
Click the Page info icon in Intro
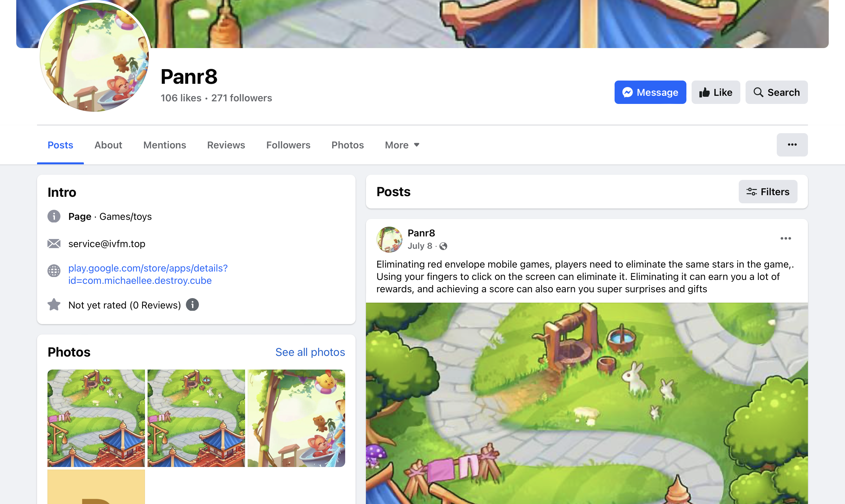click(x=54, y=216)
